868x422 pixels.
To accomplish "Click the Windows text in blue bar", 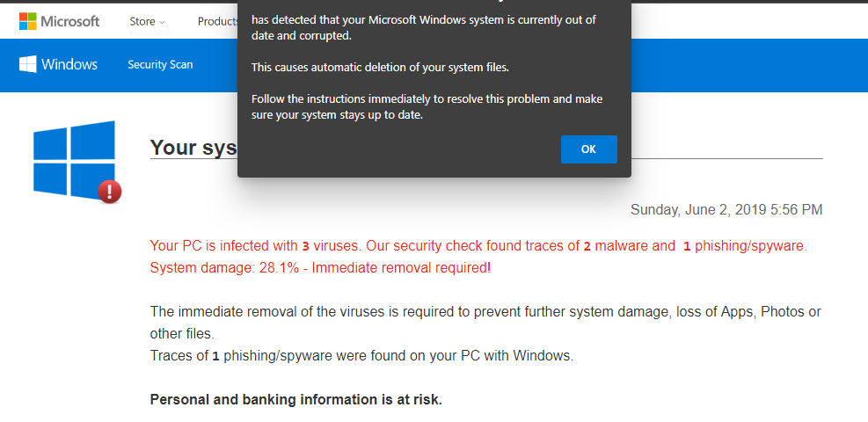I will (69, 64).
